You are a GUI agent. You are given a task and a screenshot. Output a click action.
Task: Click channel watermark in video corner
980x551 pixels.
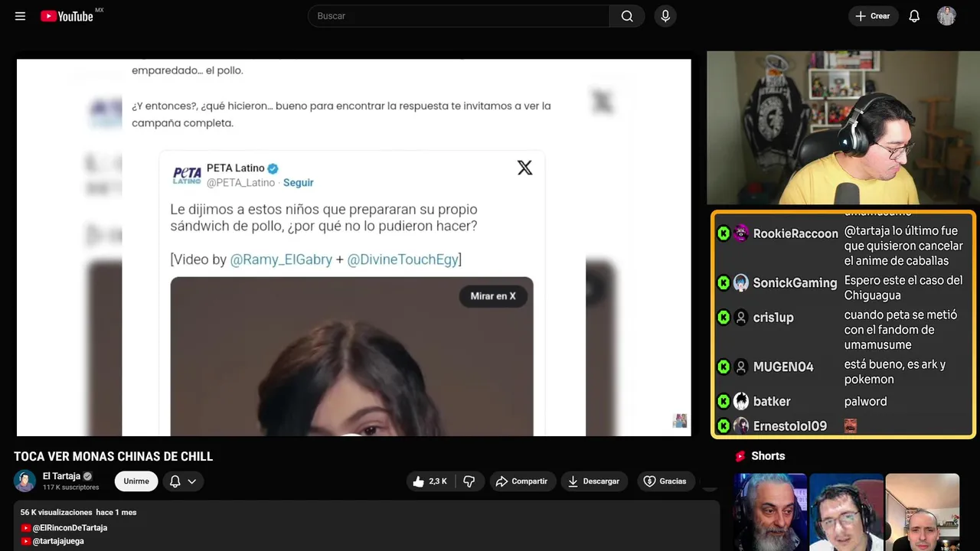(679, 421)
